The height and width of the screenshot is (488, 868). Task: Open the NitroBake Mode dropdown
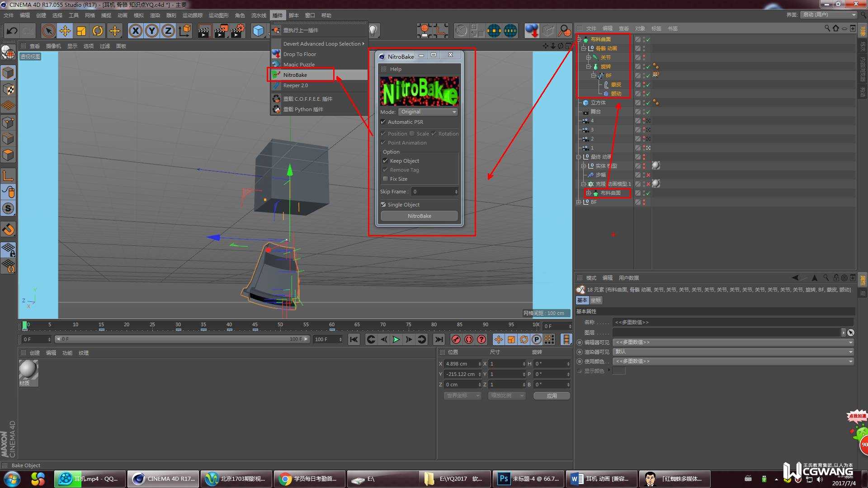pos(428,112)
